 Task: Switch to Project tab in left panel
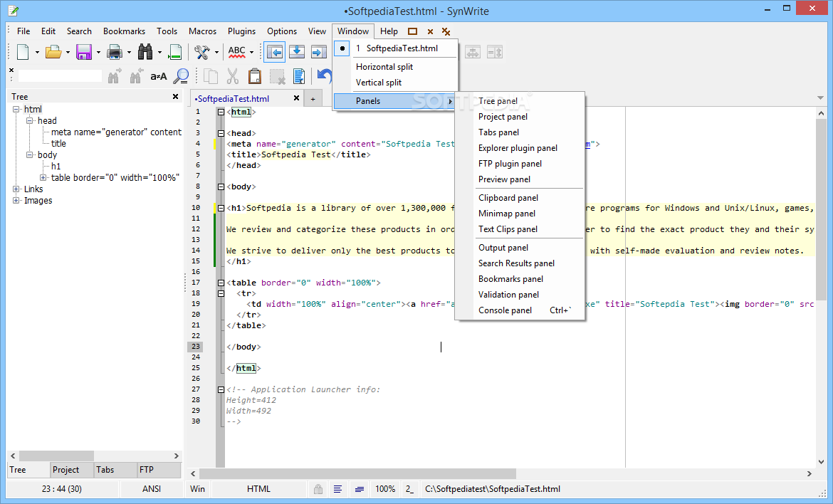point(72,470)
